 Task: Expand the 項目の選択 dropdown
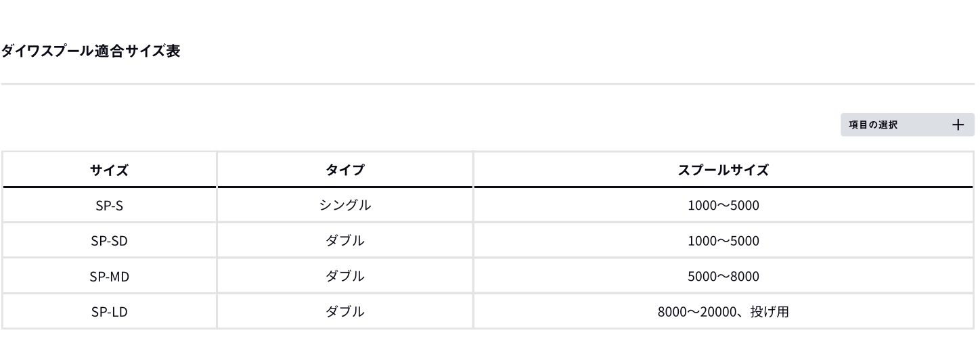coord(907,125)
